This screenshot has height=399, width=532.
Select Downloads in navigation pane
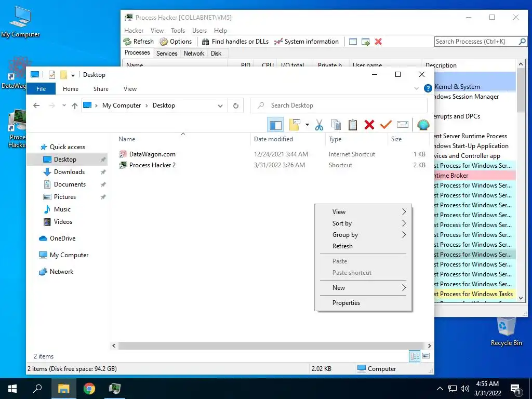coord(69,171)
